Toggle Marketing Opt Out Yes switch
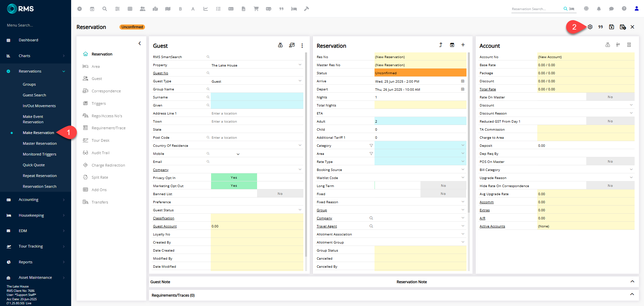The height and width of the screenshot is (306, 644). [234, 185]
